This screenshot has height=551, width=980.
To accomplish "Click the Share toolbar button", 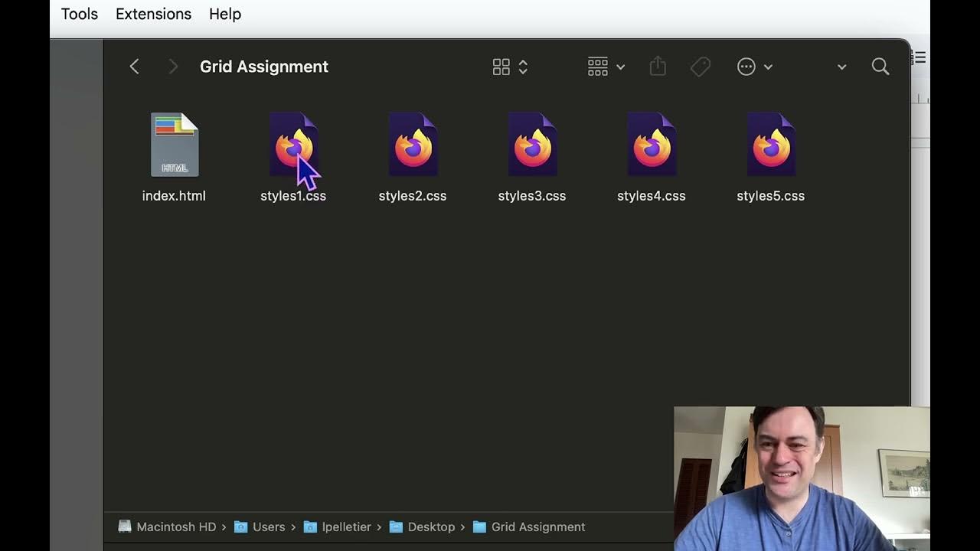I will (x=658, y=67).
